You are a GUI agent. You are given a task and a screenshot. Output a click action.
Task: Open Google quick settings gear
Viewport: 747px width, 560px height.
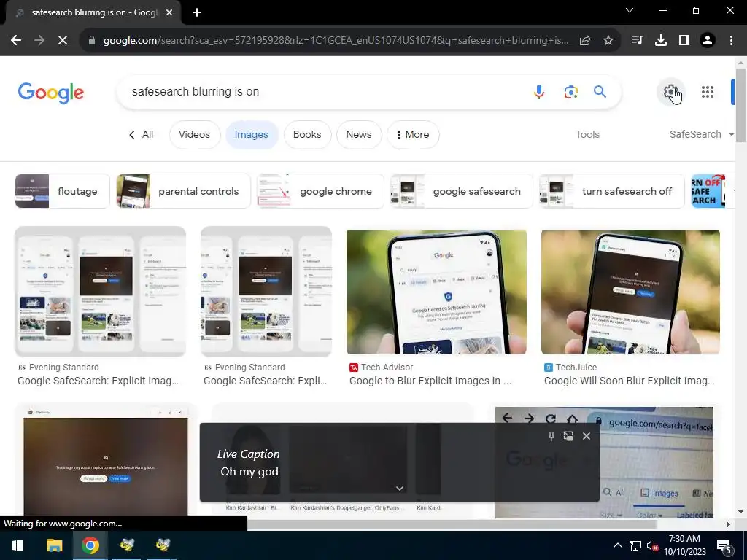click(x=671, y=91)
